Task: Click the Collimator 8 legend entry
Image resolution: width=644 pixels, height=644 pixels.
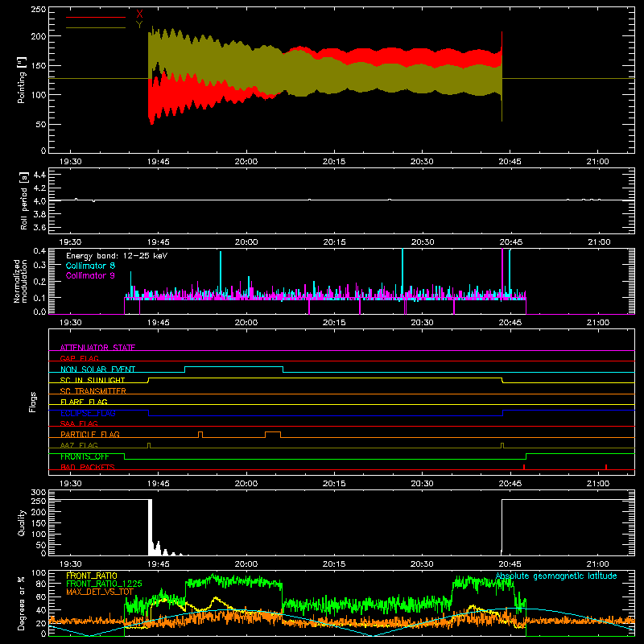Action: 90,266
